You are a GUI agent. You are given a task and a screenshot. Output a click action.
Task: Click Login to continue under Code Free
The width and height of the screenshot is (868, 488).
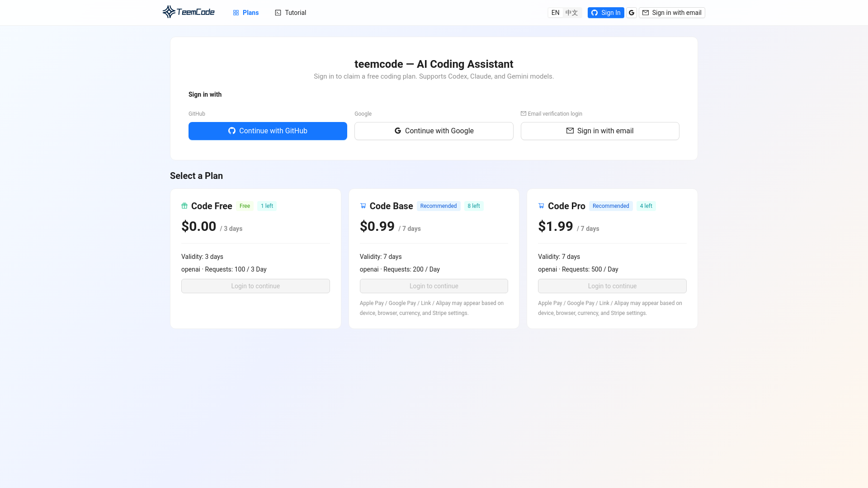[255, 286]
